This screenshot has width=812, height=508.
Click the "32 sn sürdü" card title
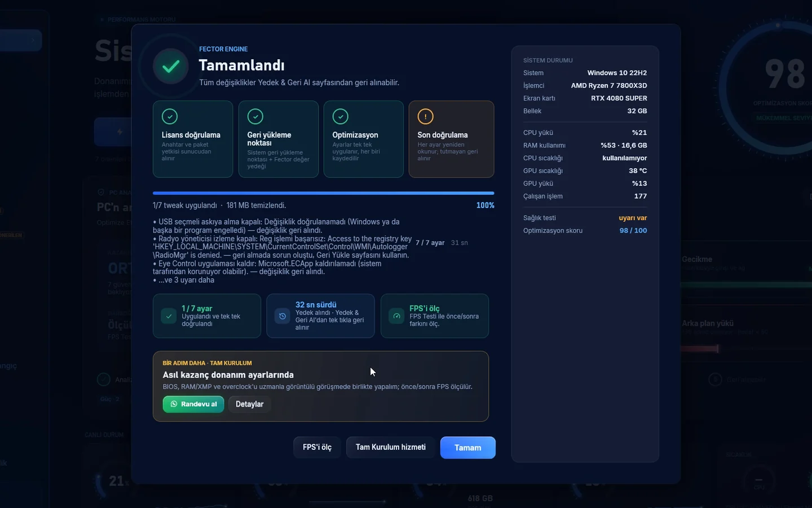point(316,305)
